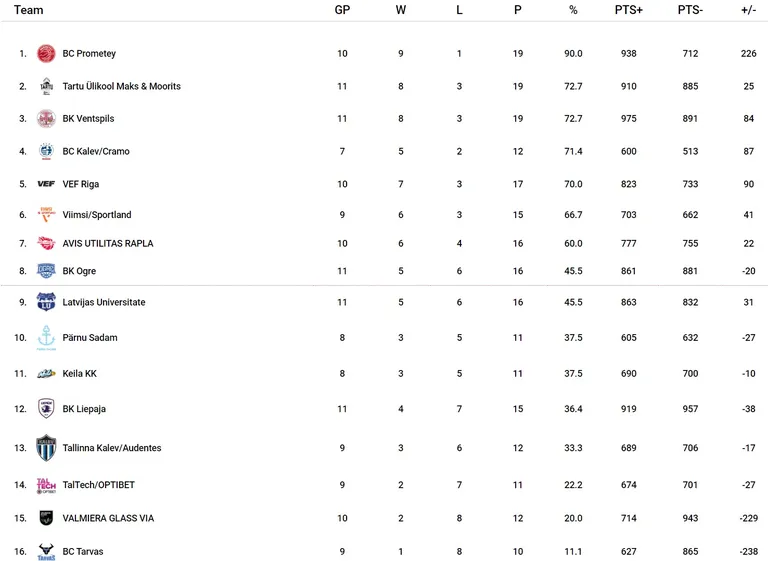Open the Viimsi/Sportland team link

click(x=97, y=215)
